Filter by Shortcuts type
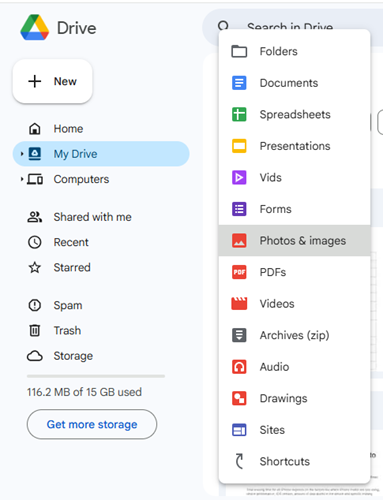The image size is (383, 500). tap(294, 461)
